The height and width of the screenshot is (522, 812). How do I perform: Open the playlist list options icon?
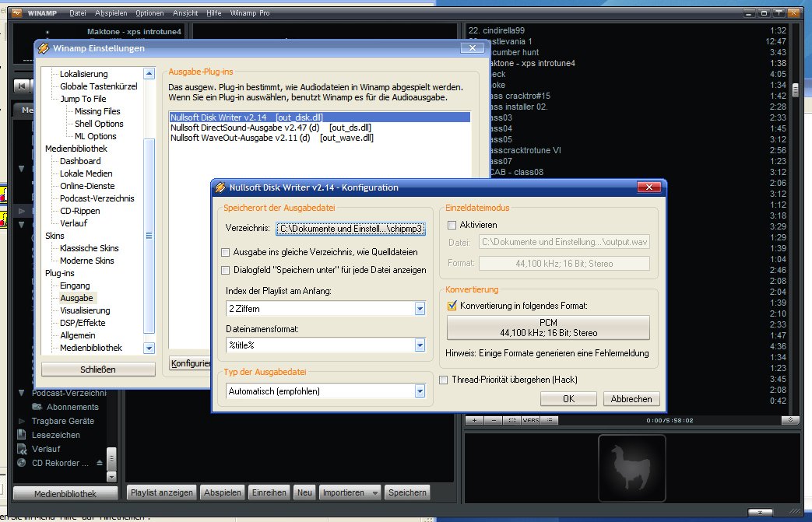(x=550, y=420)
